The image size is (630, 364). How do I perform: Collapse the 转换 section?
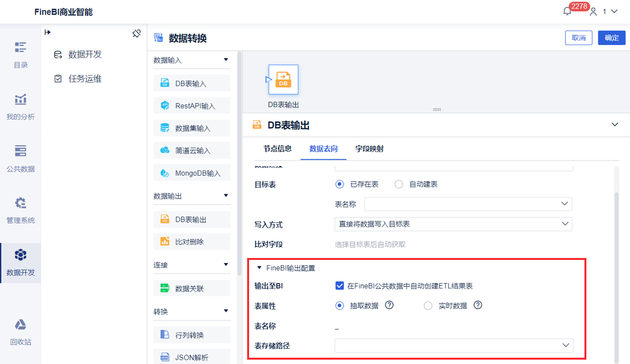point(226,311)
